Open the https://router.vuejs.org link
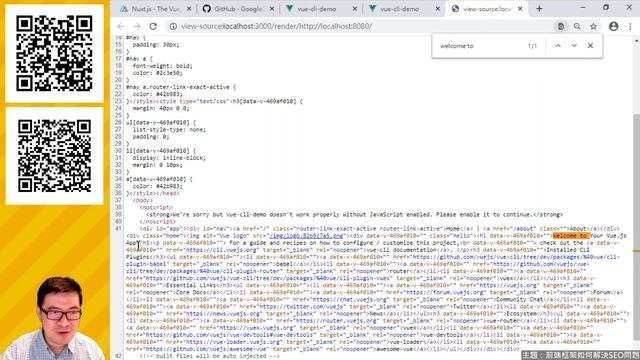Viewport: 640px width, 360px height. click(336, 320)
